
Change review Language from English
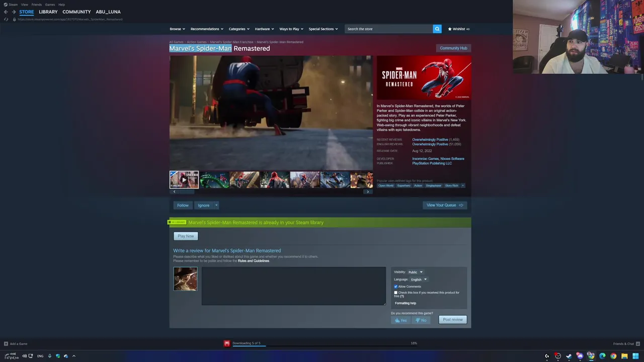coord(418,280)
